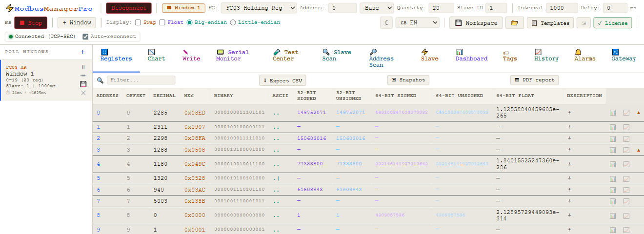This screenshot has width=644, height=234.
Task: Select the Little-endian radio option
Action: (233, 22)
